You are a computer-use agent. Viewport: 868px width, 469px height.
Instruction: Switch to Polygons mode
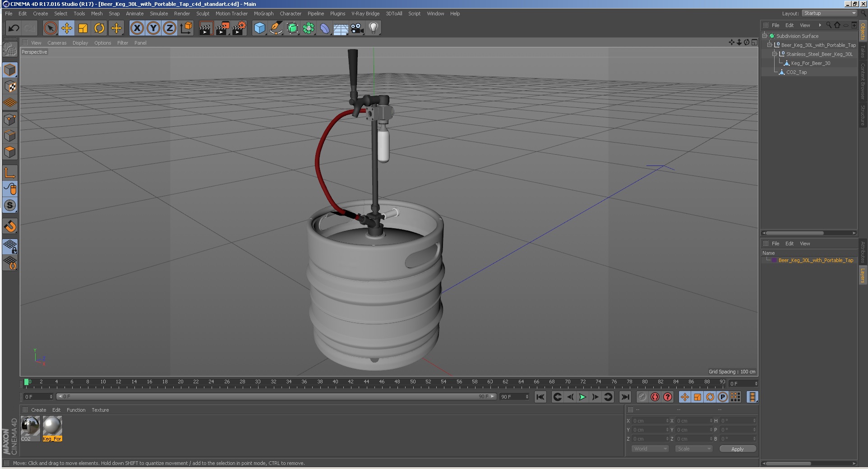[x=10, y=152]
